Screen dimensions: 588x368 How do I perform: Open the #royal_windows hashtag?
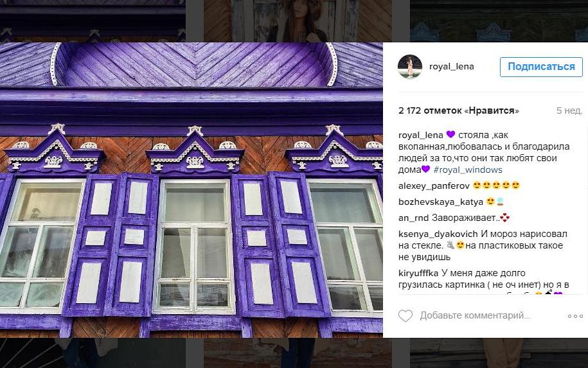coord(468,170)
